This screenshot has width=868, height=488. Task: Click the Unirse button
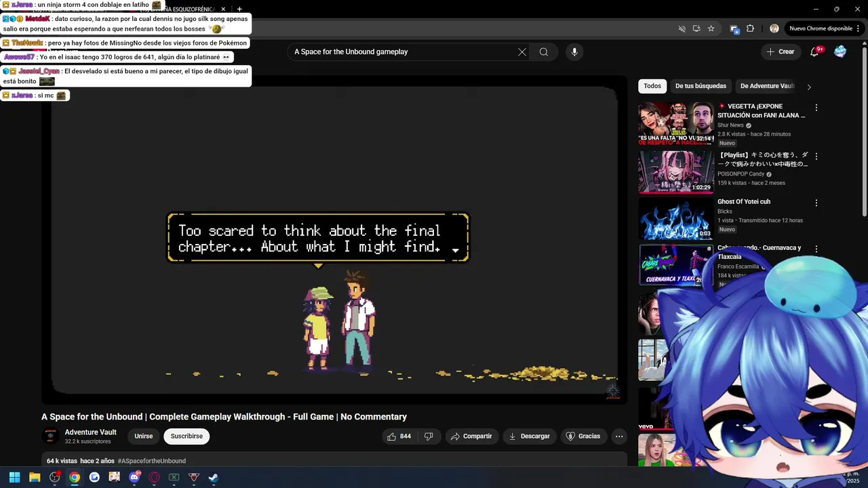(x=143, y=436)
